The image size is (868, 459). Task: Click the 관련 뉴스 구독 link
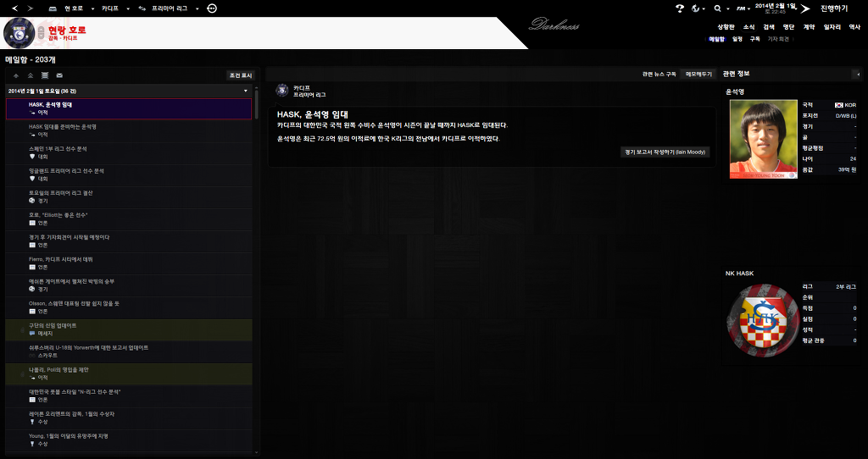(x=659, y=75)
